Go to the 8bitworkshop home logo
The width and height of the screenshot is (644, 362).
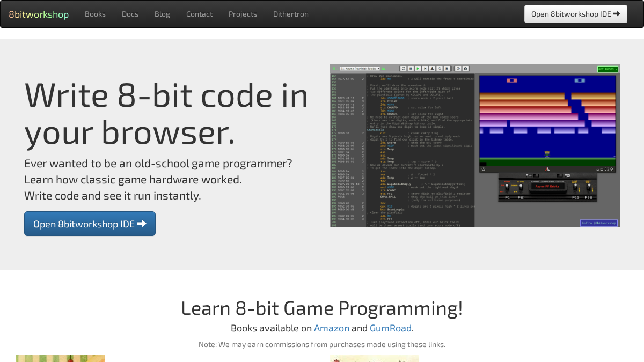[39, 14]
